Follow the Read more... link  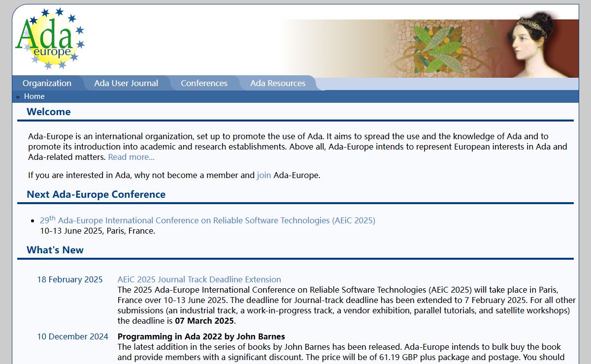(131, 157)
